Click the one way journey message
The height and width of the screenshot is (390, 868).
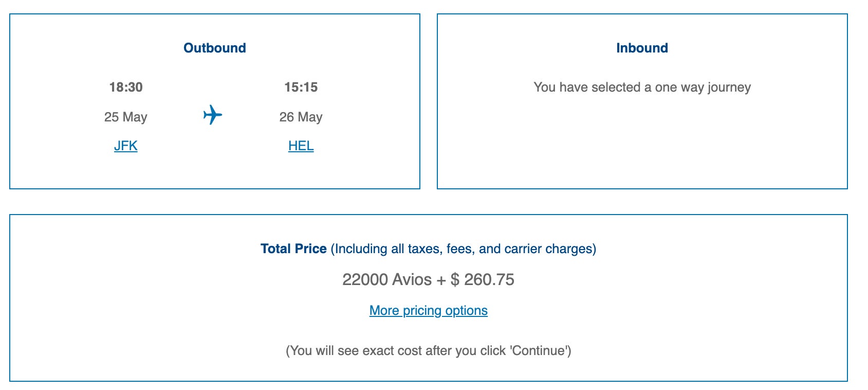pyautogui.click(x=642, y=87)
